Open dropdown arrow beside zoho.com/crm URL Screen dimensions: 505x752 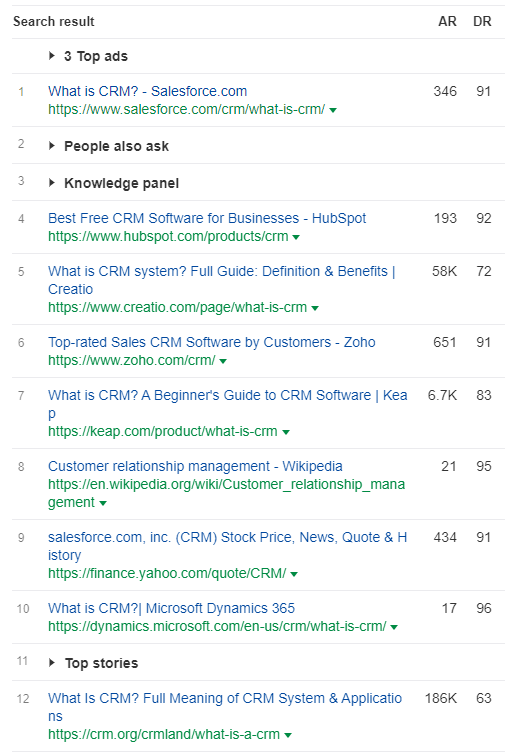click(223, 361)
